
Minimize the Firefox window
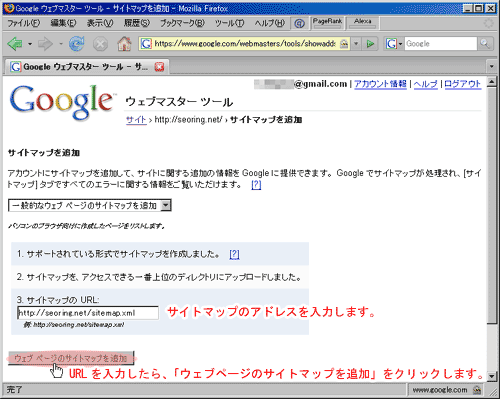pos(468,8)
